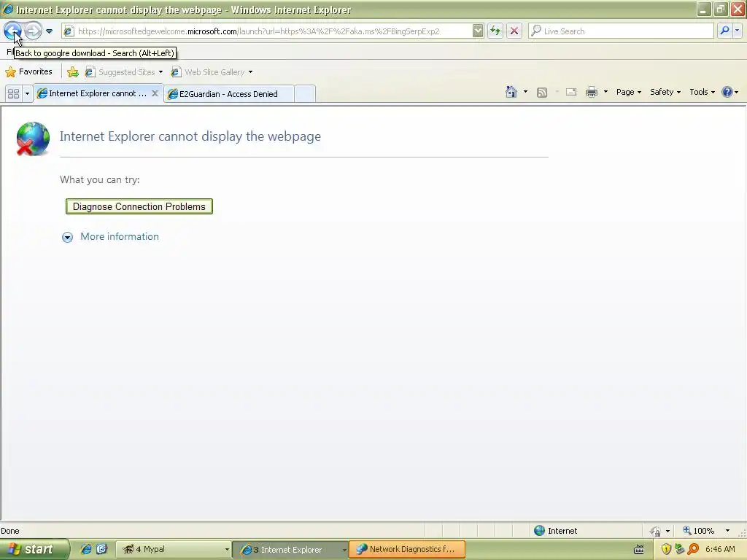Open the Windows Start menu
Screen dimensions: 747x560
click(34, 549)
